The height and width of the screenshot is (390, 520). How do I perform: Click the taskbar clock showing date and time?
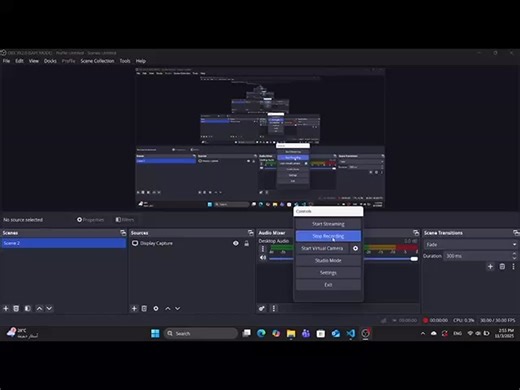504,333
